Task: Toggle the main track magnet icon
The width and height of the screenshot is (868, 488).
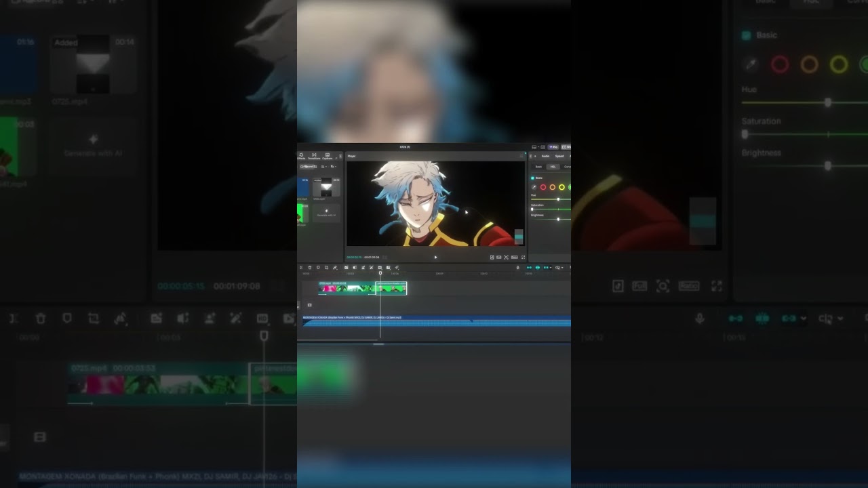Action: click(x=529, y=268)
